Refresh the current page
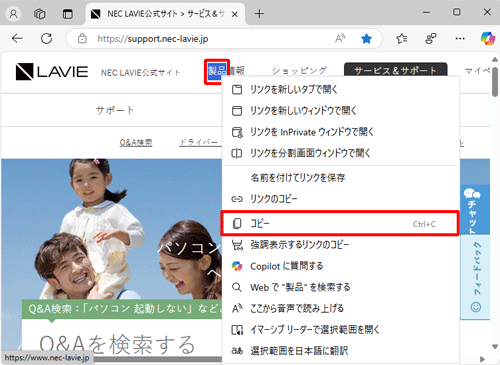The image size is (500, 365). tap(46, 39)
